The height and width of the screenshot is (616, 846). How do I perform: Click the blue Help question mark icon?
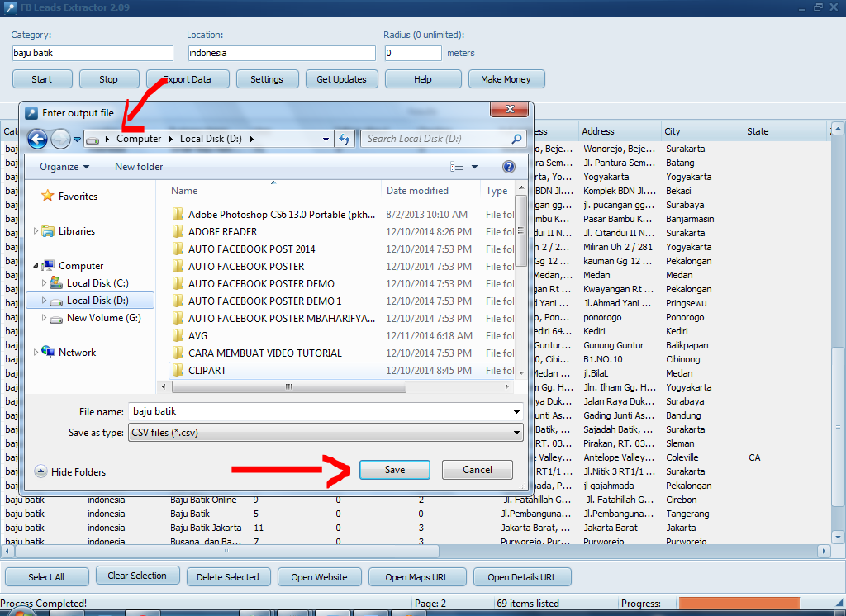point(508,167)
